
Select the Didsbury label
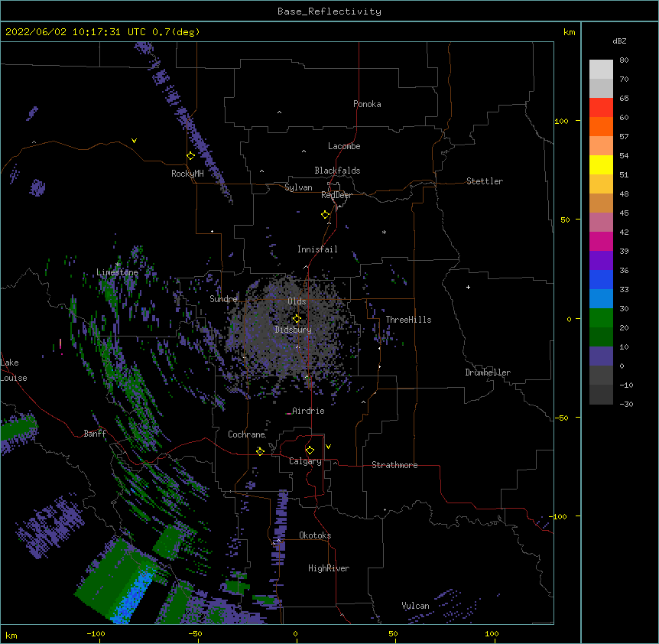(x=294, y=330)
